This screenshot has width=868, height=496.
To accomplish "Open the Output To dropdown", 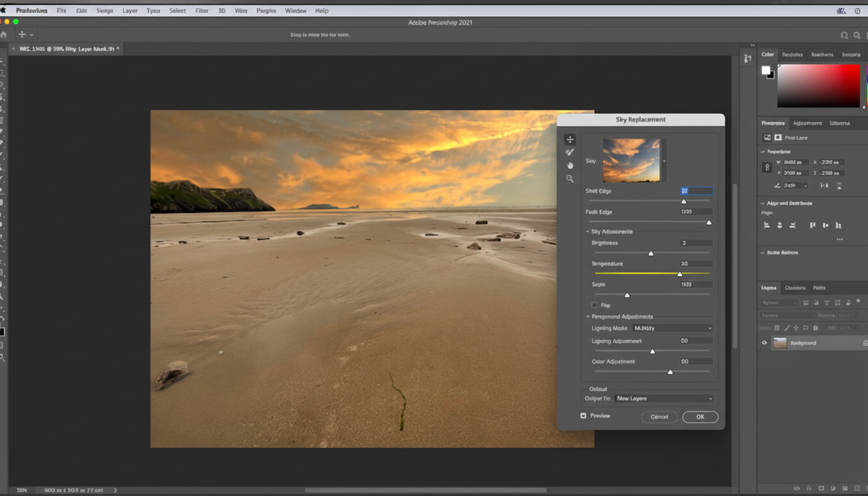I will point(664,398).
